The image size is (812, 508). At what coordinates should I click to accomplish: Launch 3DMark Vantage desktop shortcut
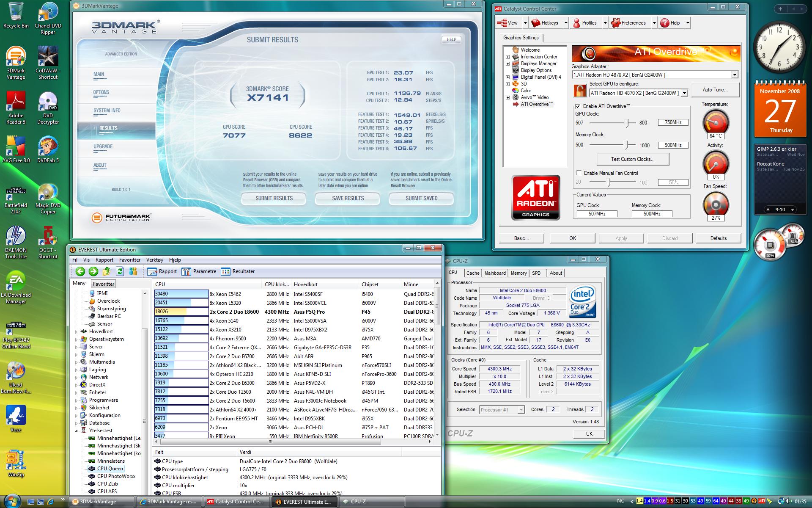[16, 63]
